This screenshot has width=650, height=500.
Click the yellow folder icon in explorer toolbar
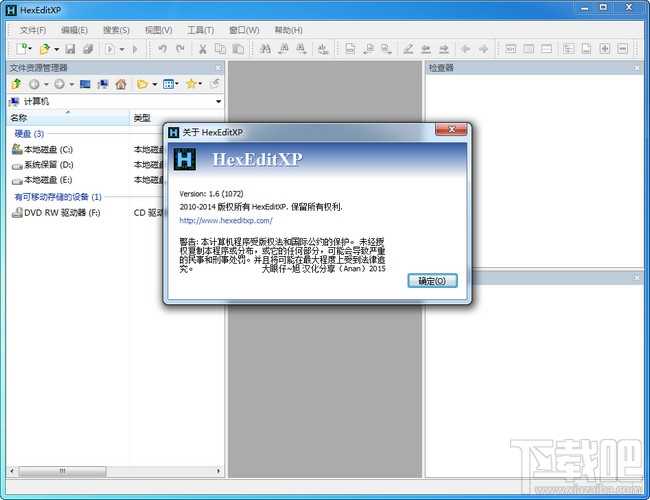click(x=142, y=84)
